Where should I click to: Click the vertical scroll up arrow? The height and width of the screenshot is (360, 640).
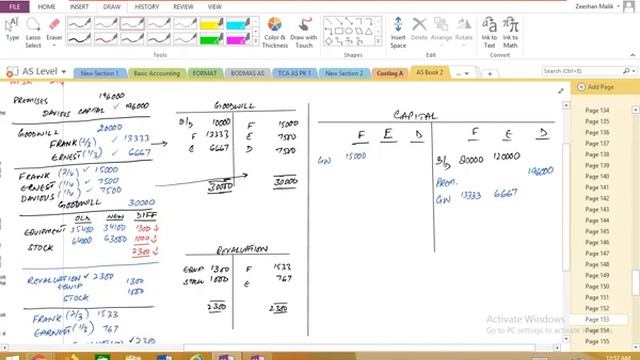tap(566, 105)
